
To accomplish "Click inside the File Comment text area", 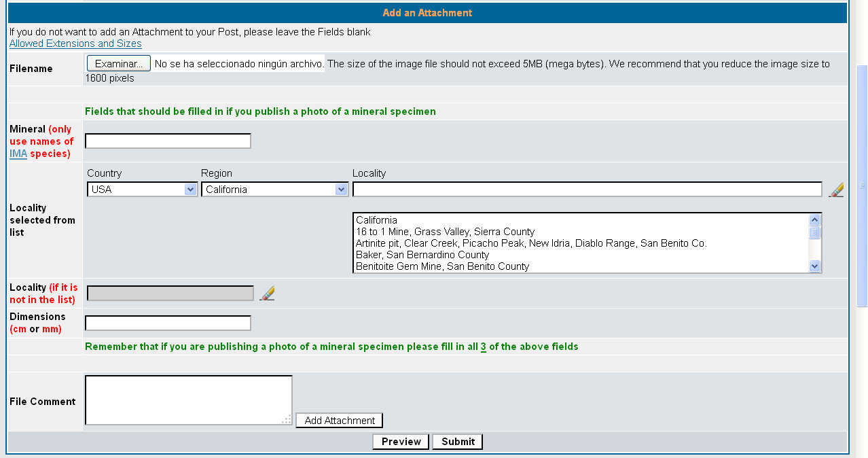I will 188,400.
